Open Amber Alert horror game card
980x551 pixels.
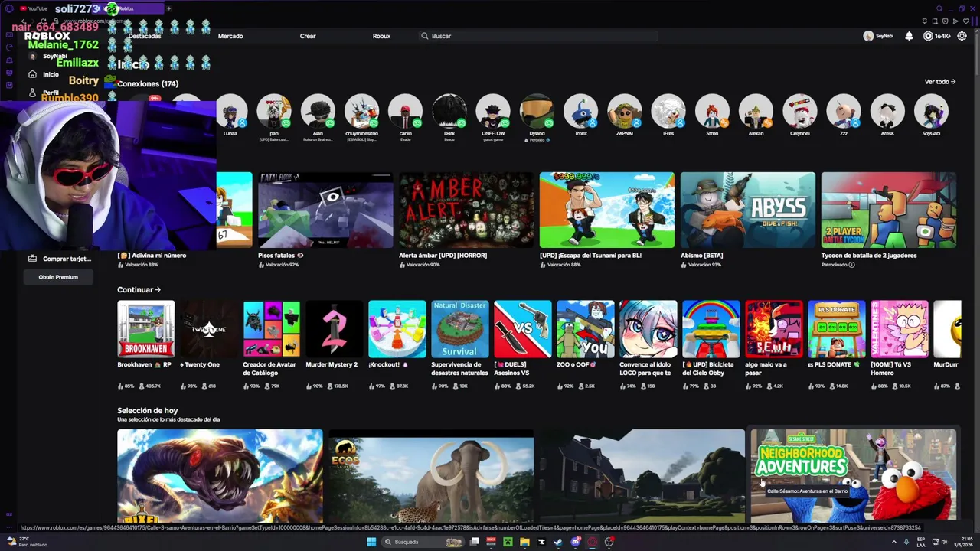[466, 210]
